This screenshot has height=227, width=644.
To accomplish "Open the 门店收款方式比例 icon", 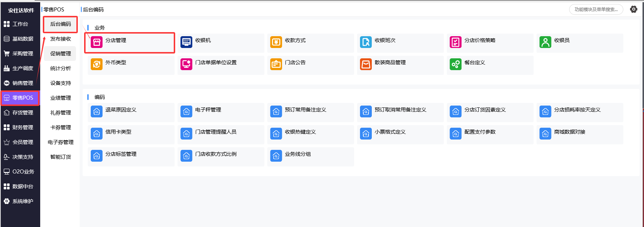I will (186, 156).
